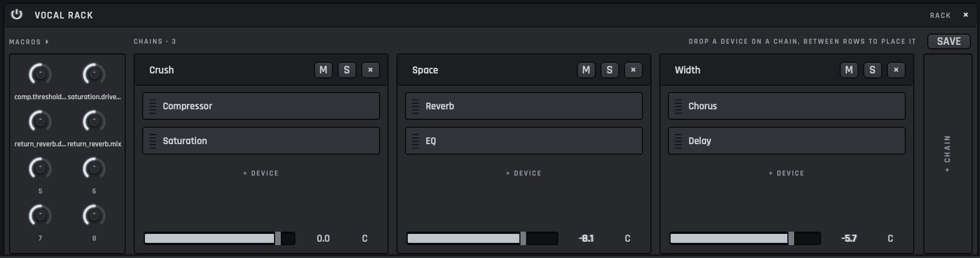Click the Width chain name

[687, 70]
